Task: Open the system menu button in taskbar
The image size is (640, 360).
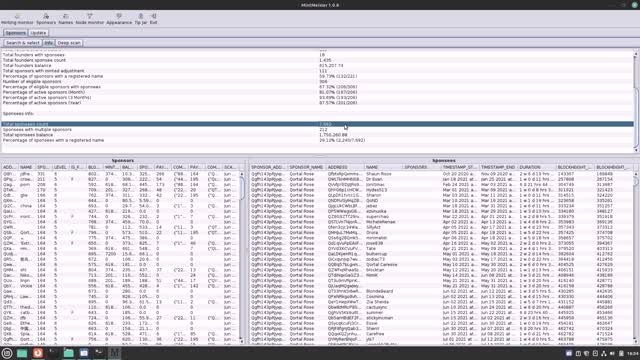Action: 7,353
